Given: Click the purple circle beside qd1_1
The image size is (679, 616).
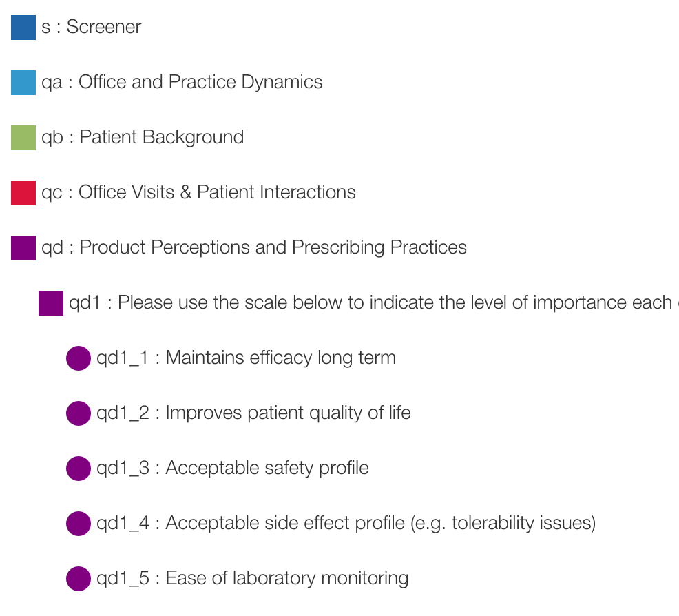Looking at the screenshot, I should pyautogui.click(x=79, y=358).
